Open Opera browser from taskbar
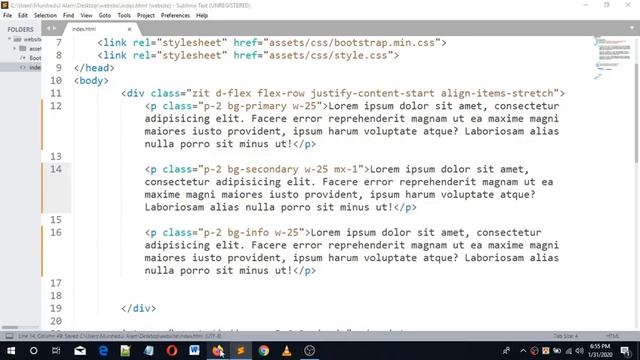Screen dimensions: 640x360 click(x=172, y=351)
